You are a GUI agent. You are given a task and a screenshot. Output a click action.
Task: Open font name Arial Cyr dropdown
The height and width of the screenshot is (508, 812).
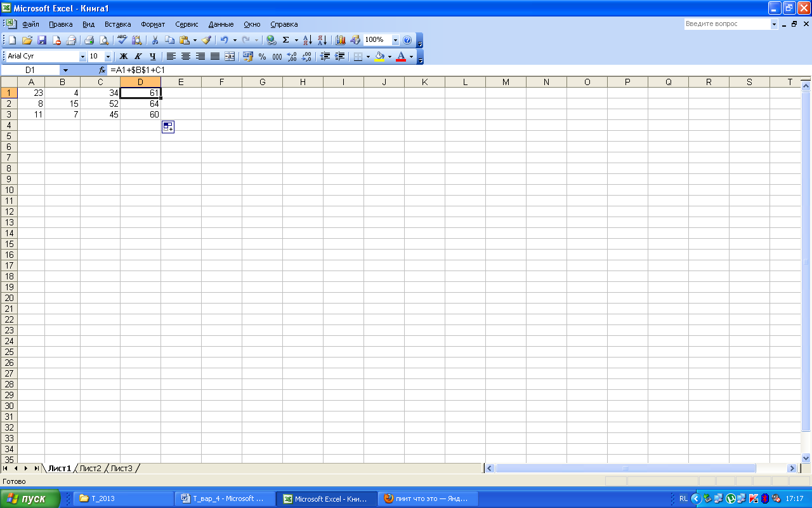pos(82,57)
